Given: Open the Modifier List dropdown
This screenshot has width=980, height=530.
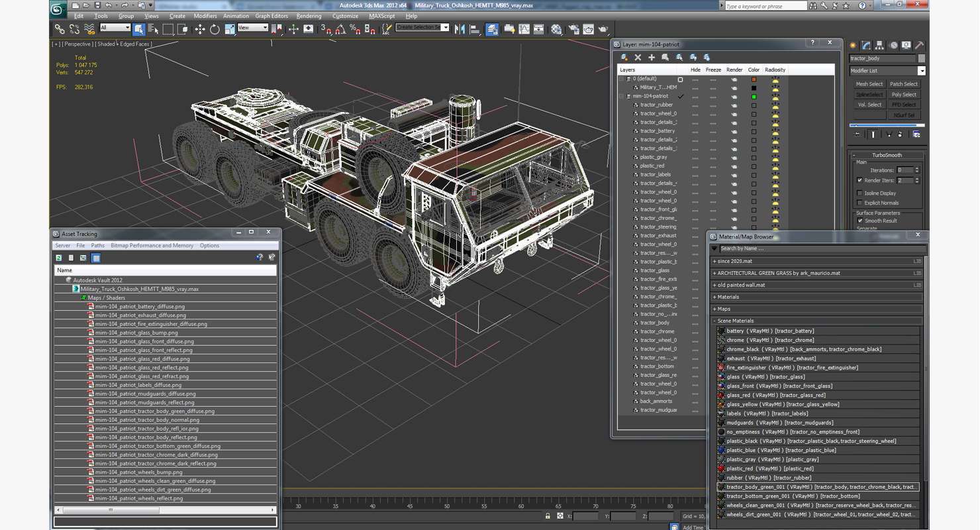Looking at the screenshot, I should [x=921, y=71].
